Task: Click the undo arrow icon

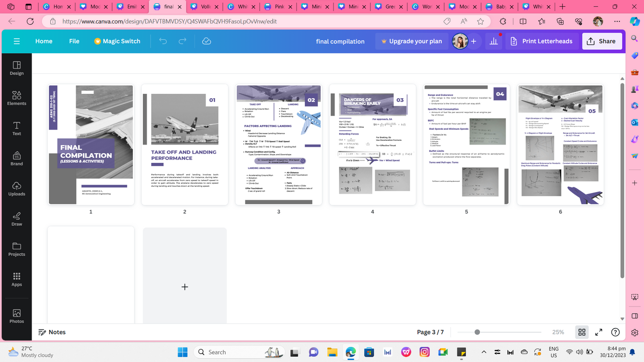Action: [x=163, y=41]
